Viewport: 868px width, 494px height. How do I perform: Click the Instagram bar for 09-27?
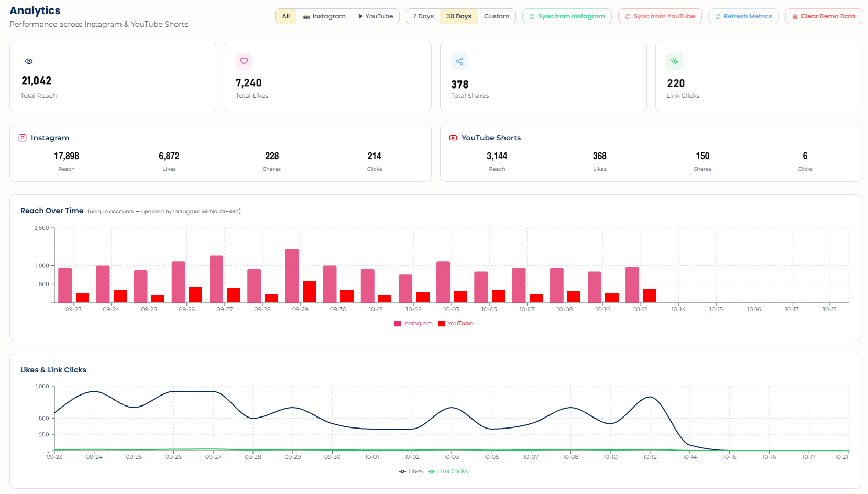216,279
